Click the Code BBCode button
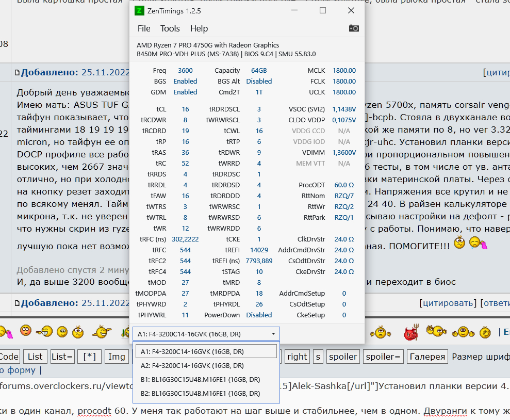 (x=10, y=357)
